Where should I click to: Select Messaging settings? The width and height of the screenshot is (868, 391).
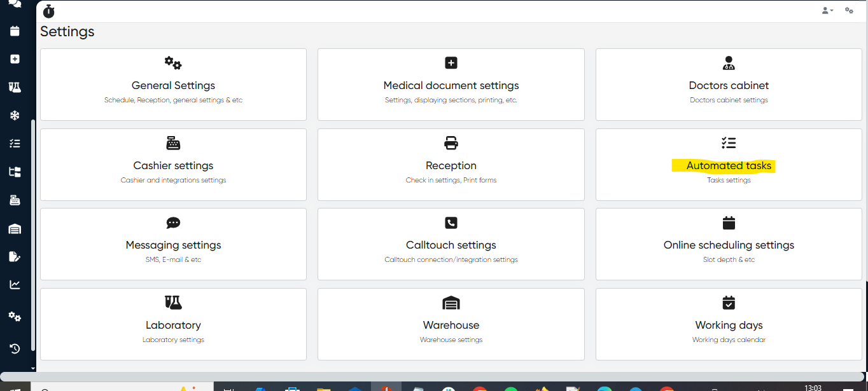pos(173,244)
